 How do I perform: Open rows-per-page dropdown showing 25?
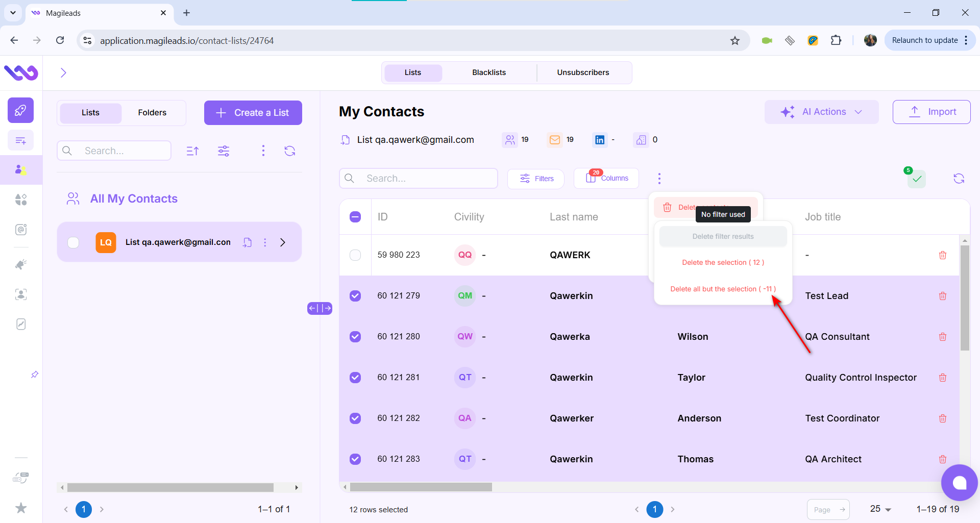click(880, 509)
